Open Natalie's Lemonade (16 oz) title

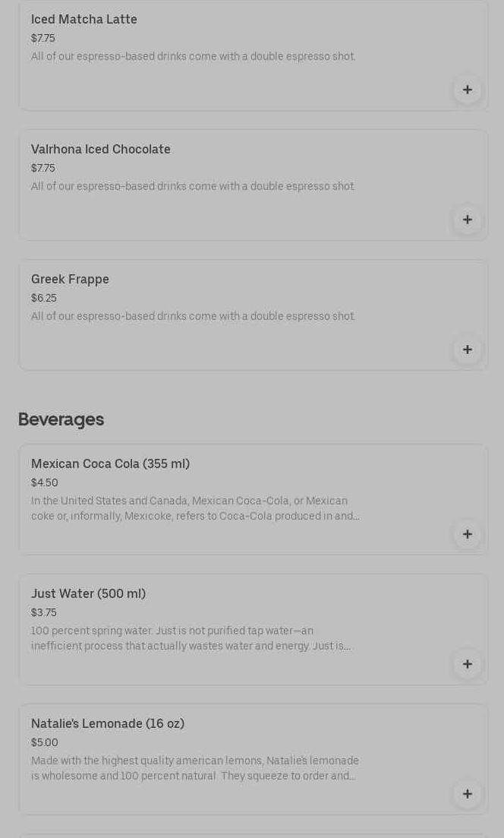click(x=108, y=724)
